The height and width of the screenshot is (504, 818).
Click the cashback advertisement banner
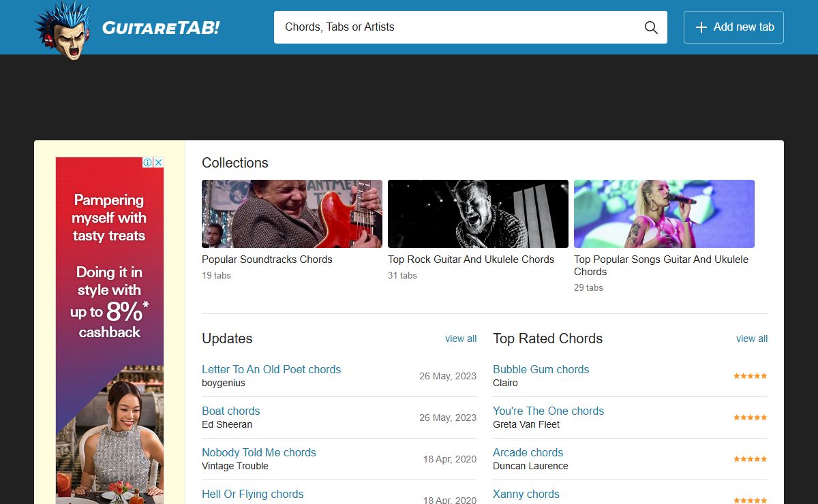pyautogui.click(x=110, y=330)
